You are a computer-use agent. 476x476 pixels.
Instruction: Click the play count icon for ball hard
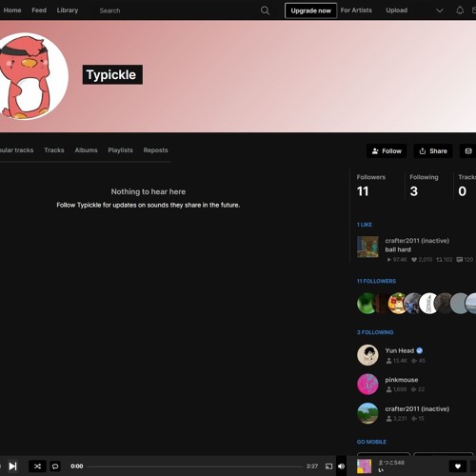click(x=389, y=260)
